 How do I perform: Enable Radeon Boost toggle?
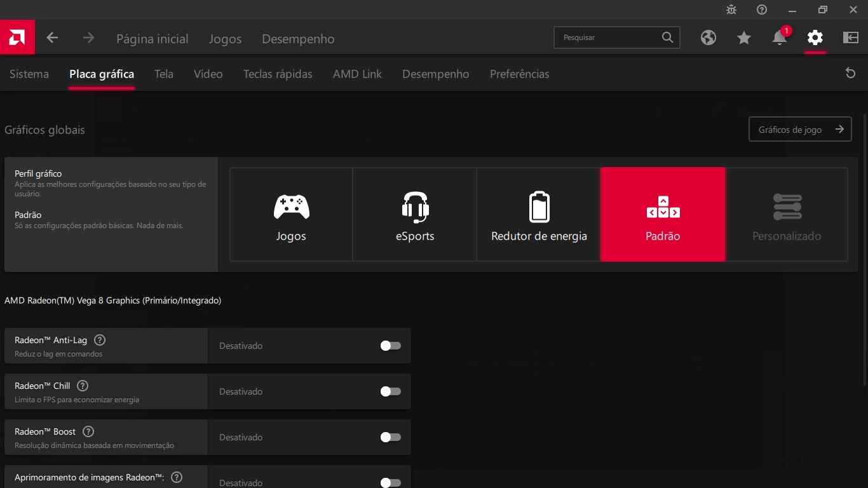click(391, 437)
